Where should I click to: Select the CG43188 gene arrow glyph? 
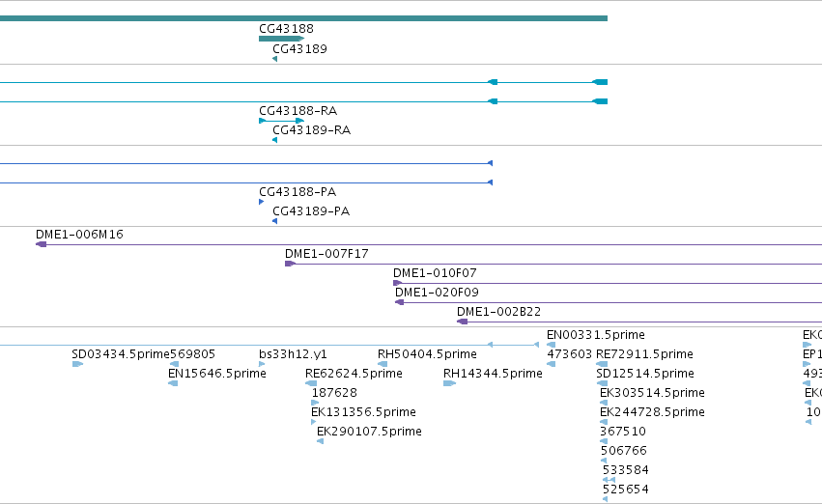(281, 39)
